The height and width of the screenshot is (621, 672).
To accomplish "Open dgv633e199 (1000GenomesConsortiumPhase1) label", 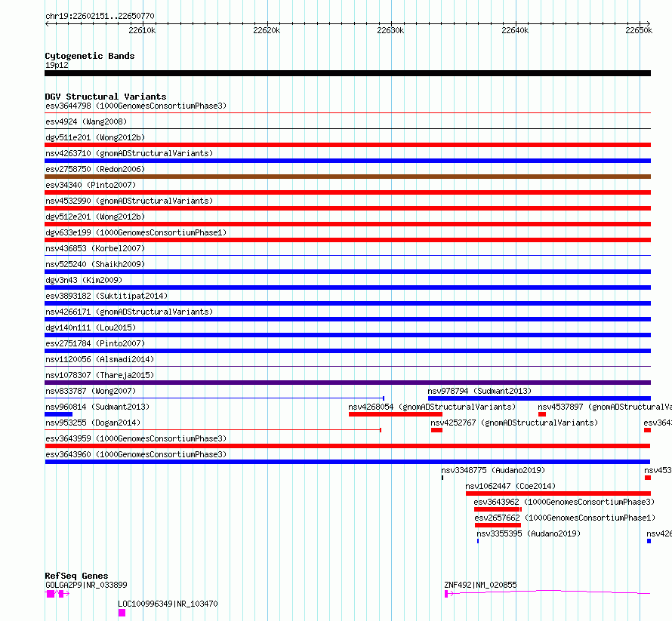I will pyautogui.click(x=136, y=232).
